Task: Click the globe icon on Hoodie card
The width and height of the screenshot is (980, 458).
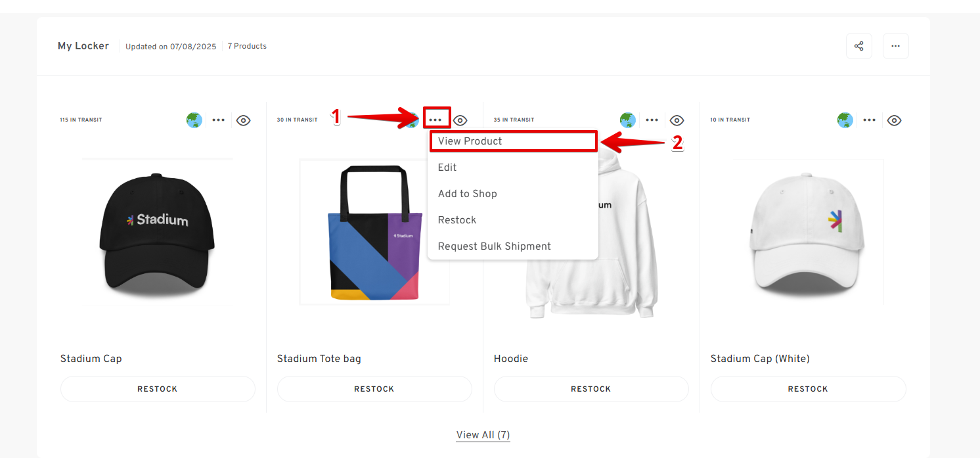Action: tap(628, 120)
